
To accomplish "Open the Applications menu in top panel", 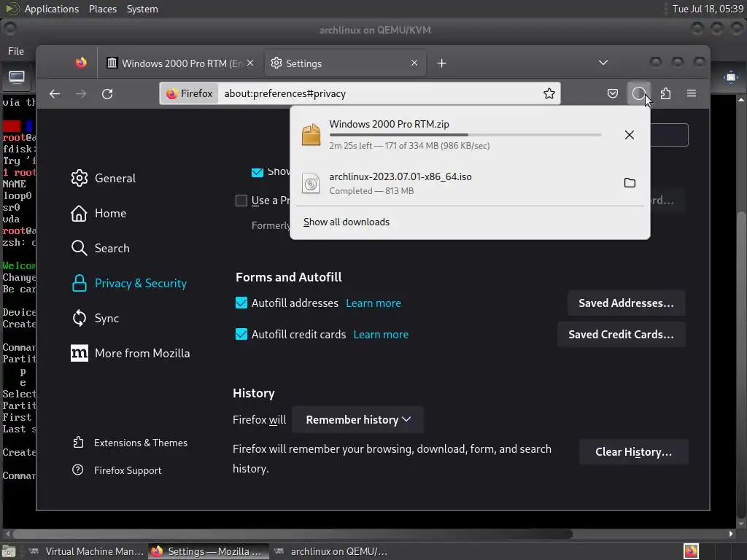I will point(52,9).
